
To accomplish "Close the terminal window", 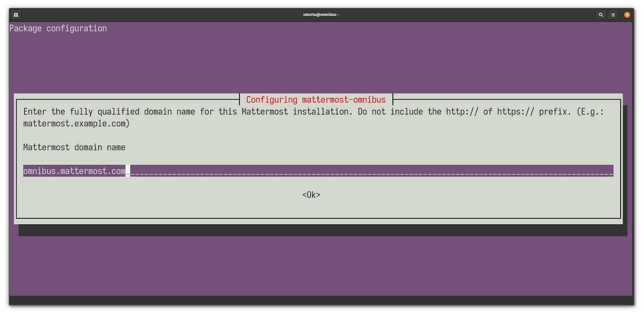I will tap(627, 15).
